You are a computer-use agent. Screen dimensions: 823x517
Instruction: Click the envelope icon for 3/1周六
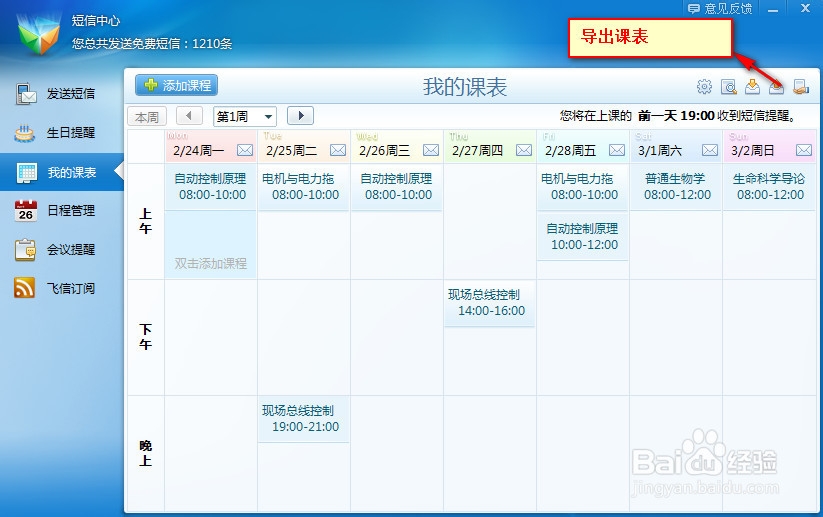point(710,151)
